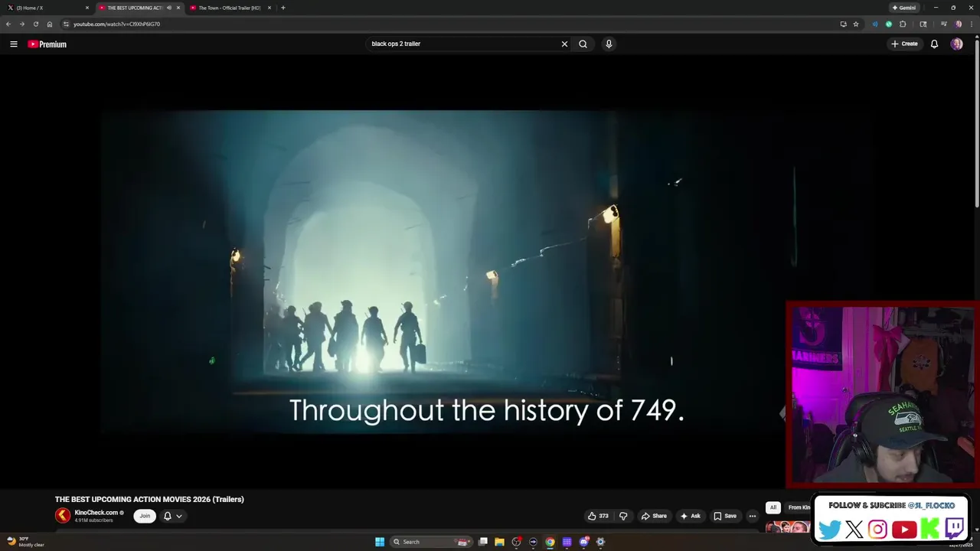
Task: Open KinoCheck.com channel avatar
Action: (x=63, y=516)
